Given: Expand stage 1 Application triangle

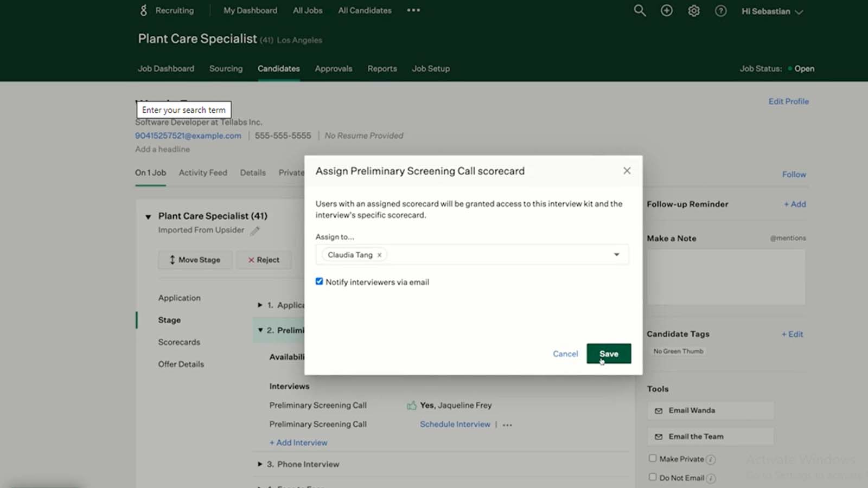Looking at the screenshot, I should click(x=260, y=305).
